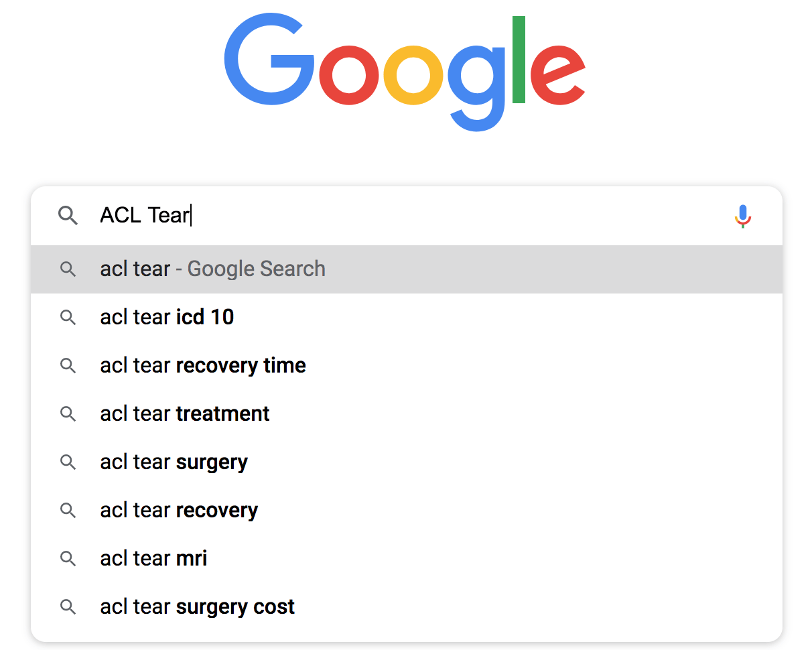Select the 'acl tear treatment' suggestion
Viewport: 812px width, 650px height.
coord(185,413)
